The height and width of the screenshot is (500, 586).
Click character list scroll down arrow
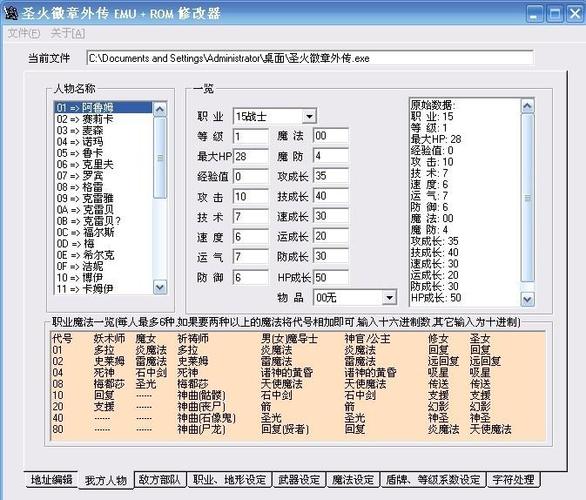(x=160, y=287)
